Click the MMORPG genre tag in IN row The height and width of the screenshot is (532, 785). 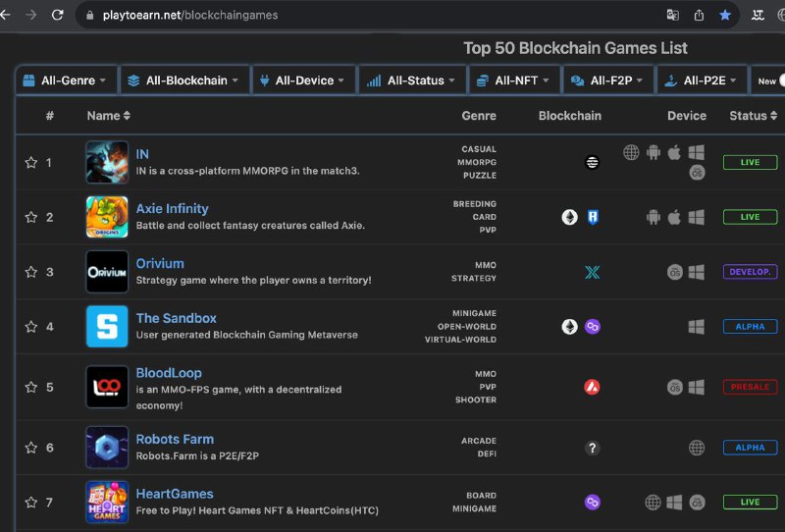click(477, 162)
